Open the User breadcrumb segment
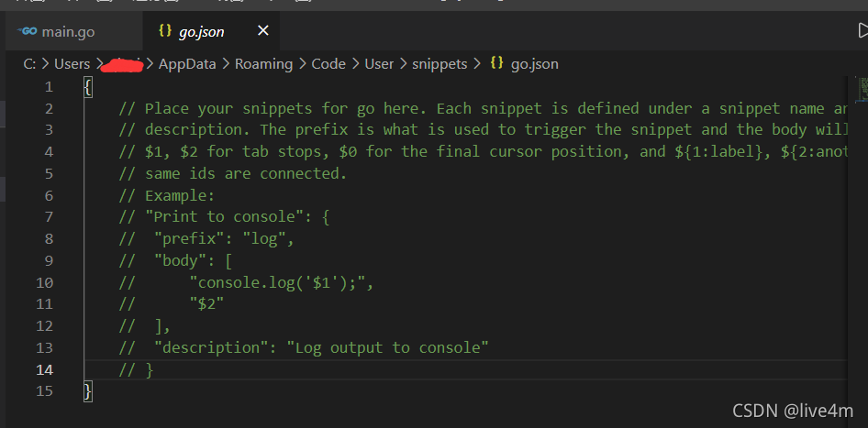The height and width of the screenshot is (428, 868). pyautogui.click(x=379, y=64)
